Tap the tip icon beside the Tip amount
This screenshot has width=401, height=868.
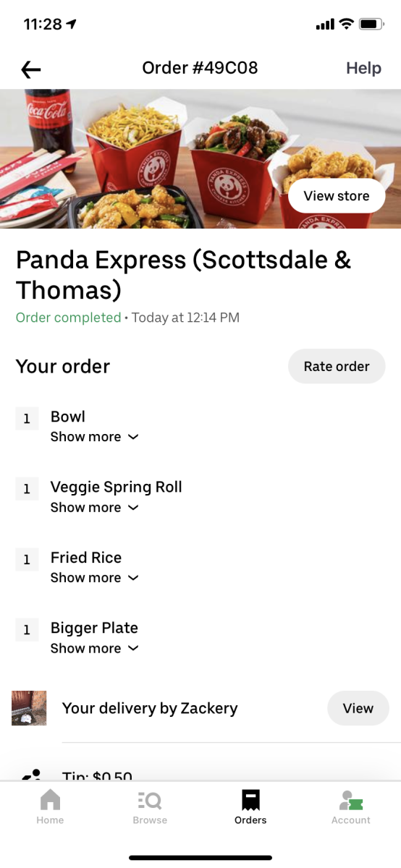click(x=32, y=775)
